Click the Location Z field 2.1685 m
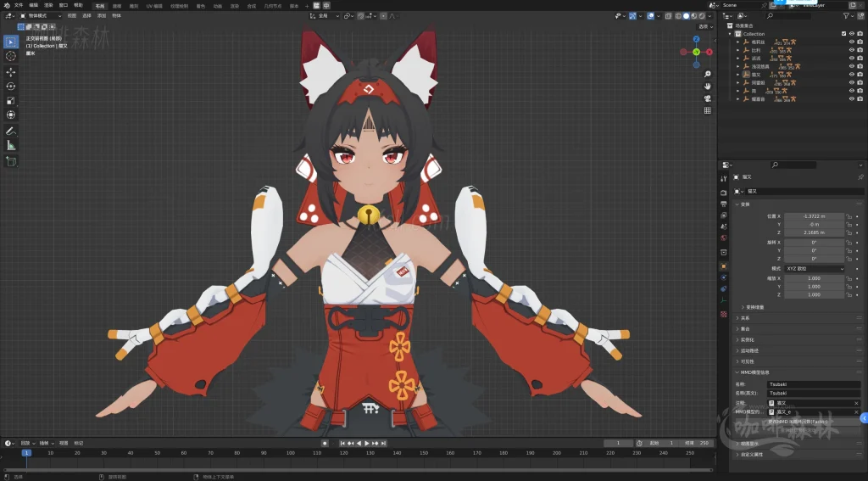This screenshot has width=868, height=481. [x=815, y=232]
